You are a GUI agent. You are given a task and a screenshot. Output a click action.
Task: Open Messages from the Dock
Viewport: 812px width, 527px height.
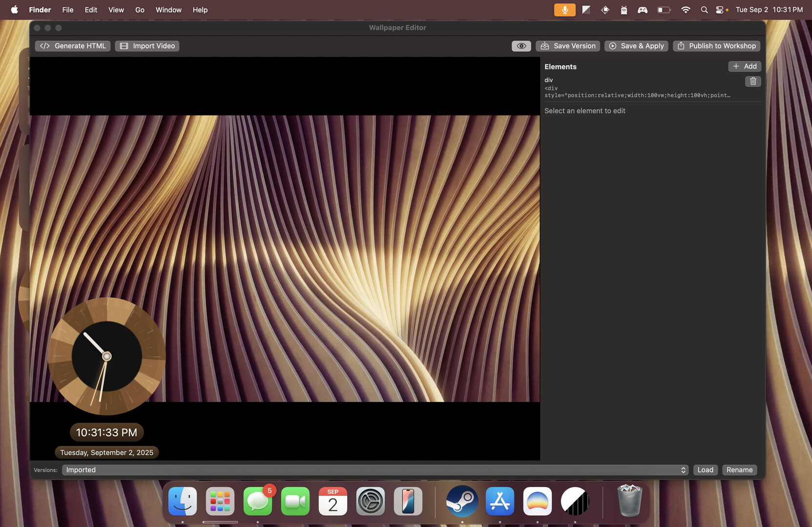tap(258, 501)
